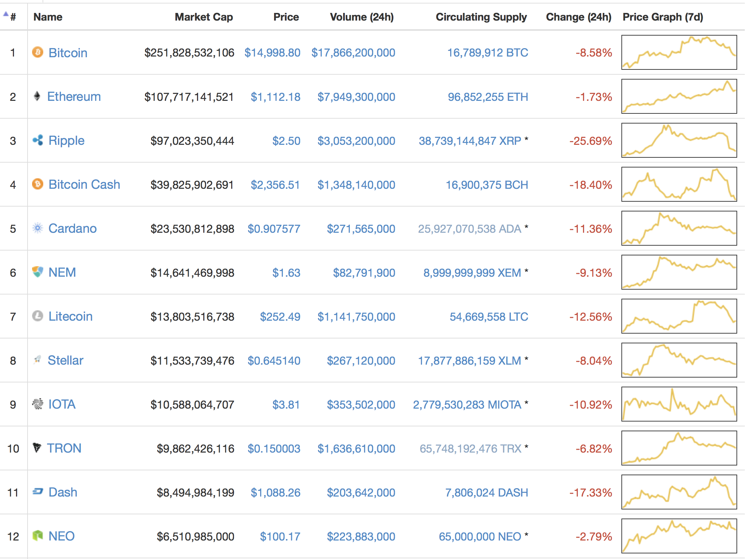The image size is (756, 559).
Task: Open Dash's 7-day price graph
Action: [x=679, y=492]
